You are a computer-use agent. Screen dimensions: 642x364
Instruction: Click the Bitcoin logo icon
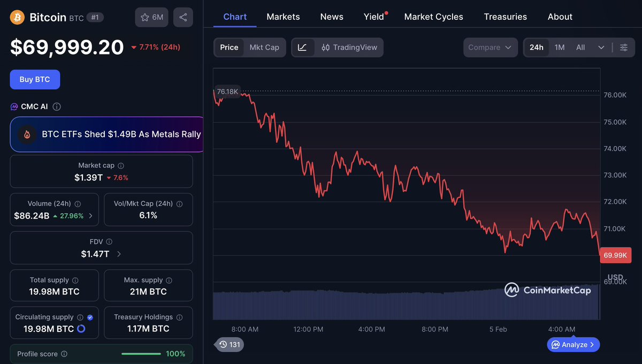[x=17, y=17]
